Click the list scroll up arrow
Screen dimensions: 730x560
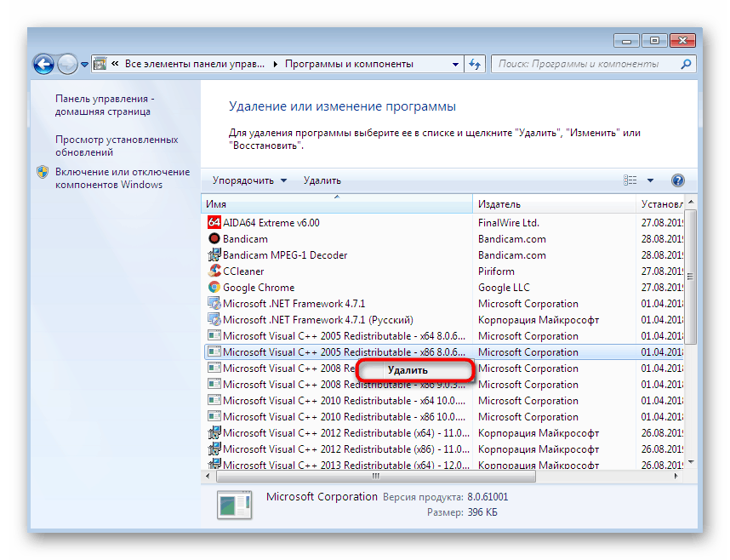(691, 201)
